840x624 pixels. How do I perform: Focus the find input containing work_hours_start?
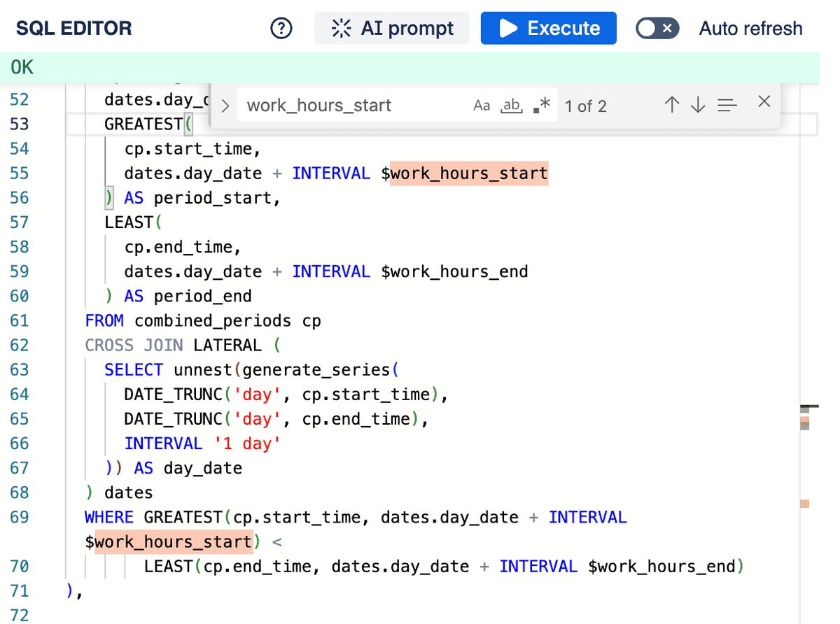353,106
